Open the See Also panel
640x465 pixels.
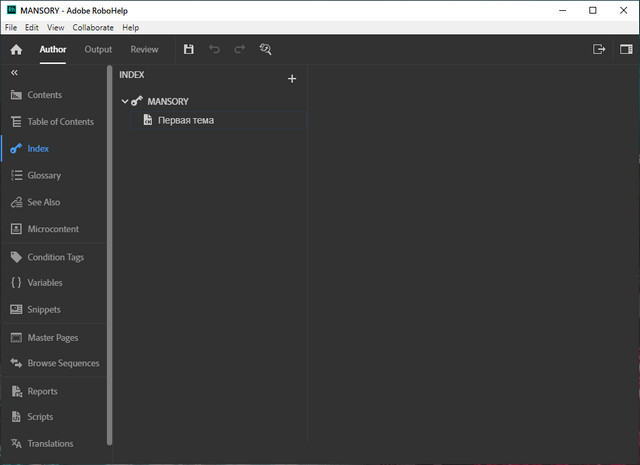[43, 202]
